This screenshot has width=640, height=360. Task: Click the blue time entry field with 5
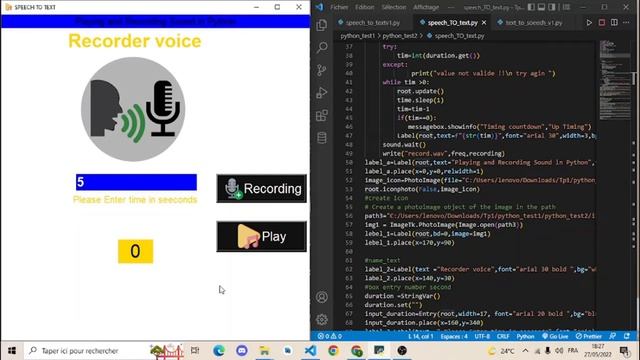[136, 182]
